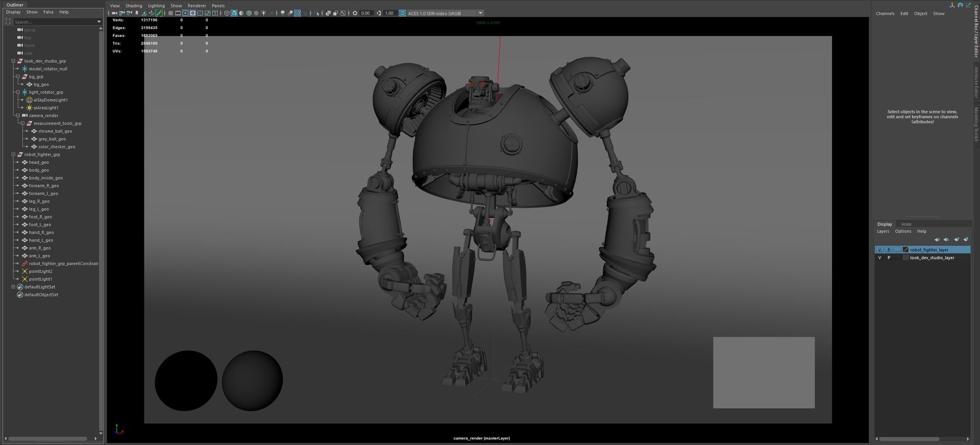Open the layer editor Options menu
Image resolution: width=980 pixels, height=445 pixels.
pos(903,231)
